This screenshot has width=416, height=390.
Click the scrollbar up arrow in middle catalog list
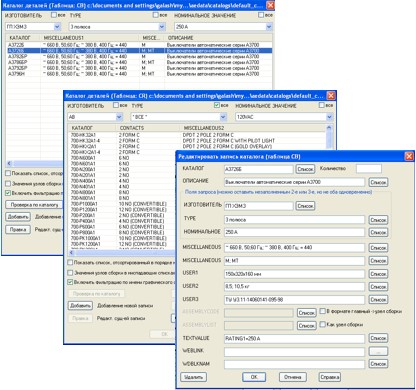coord(329,128)
